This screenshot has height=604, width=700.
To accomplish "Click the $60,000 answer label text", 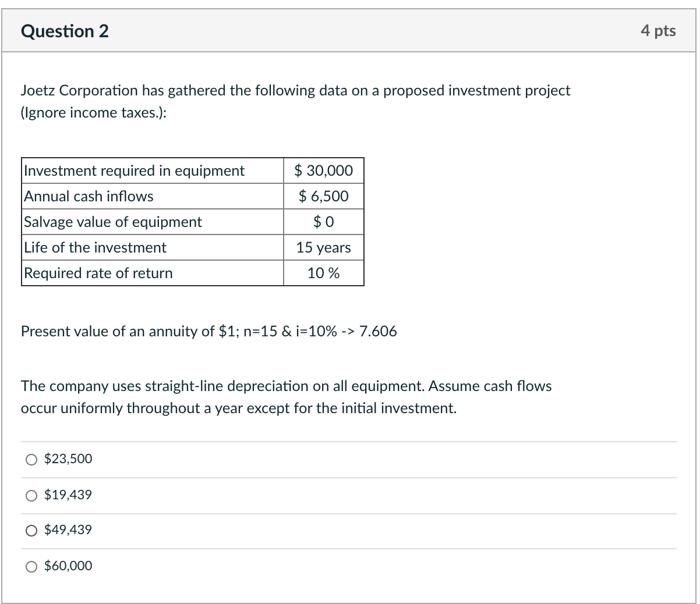I will click(68, 566).
